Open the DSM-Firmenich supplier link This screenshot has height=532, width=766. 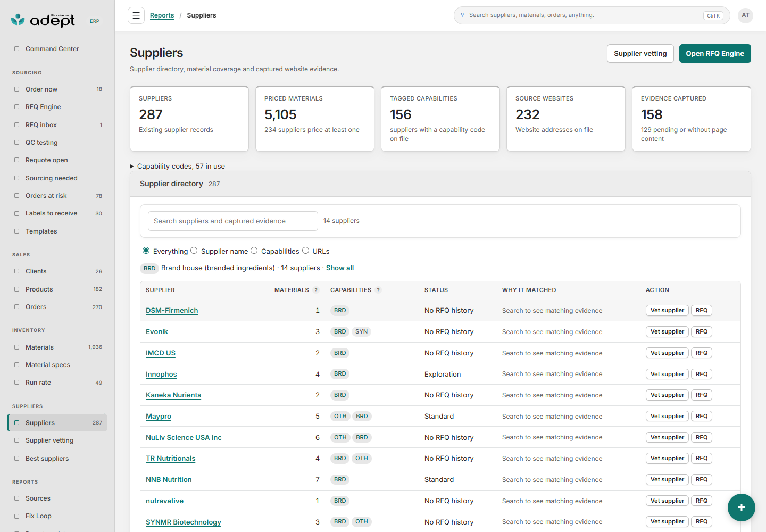click(x=172, y=311)
